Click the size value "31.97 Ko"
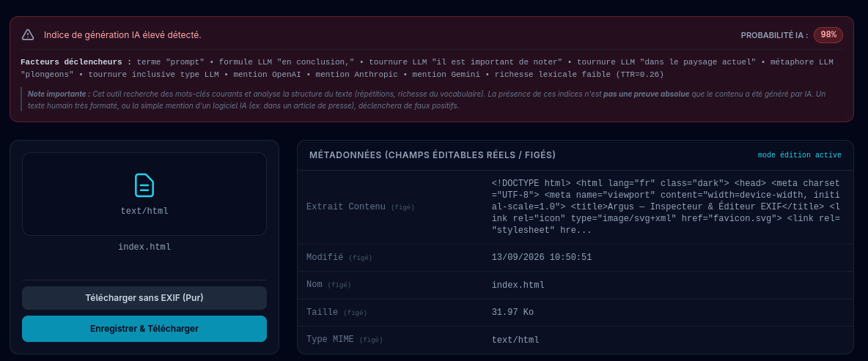 [512, 313]
